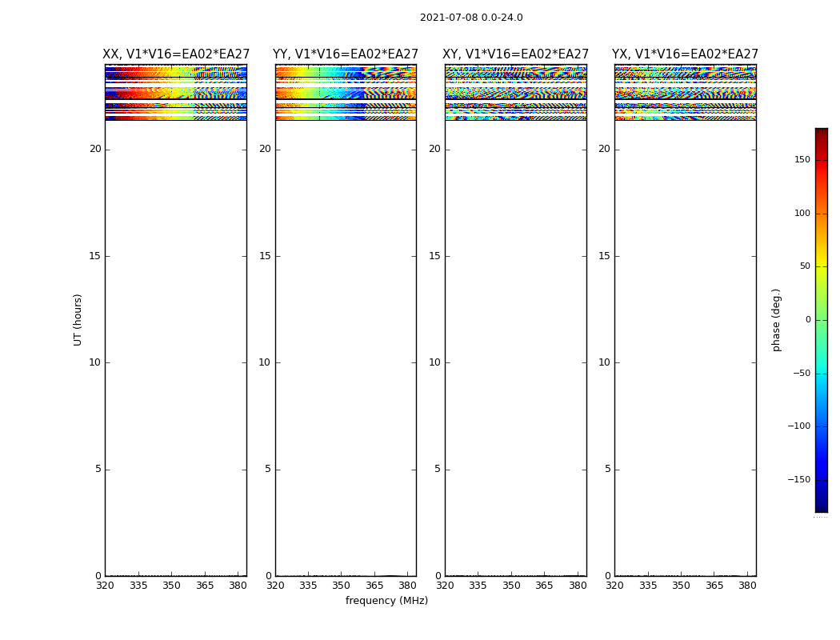Click the dark blue bottom of the colorbar
This screenshot has width=840, height=640.
click(821, 506)
